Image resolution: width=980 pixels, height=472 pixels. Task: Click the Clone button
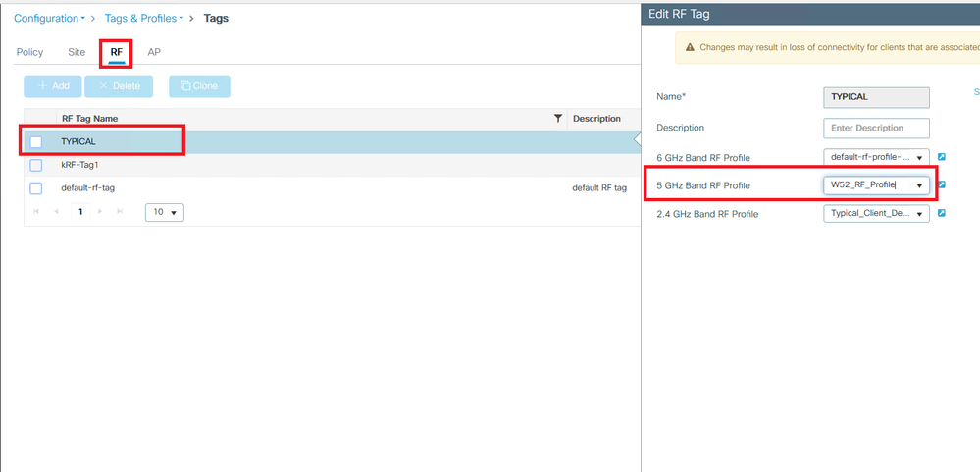(199, 86)
